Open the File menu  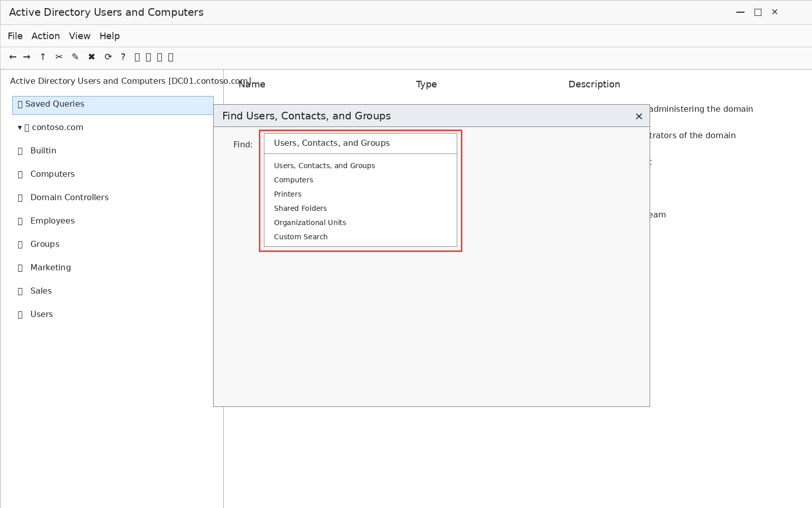pyautogui.click(x=15, y=36)
